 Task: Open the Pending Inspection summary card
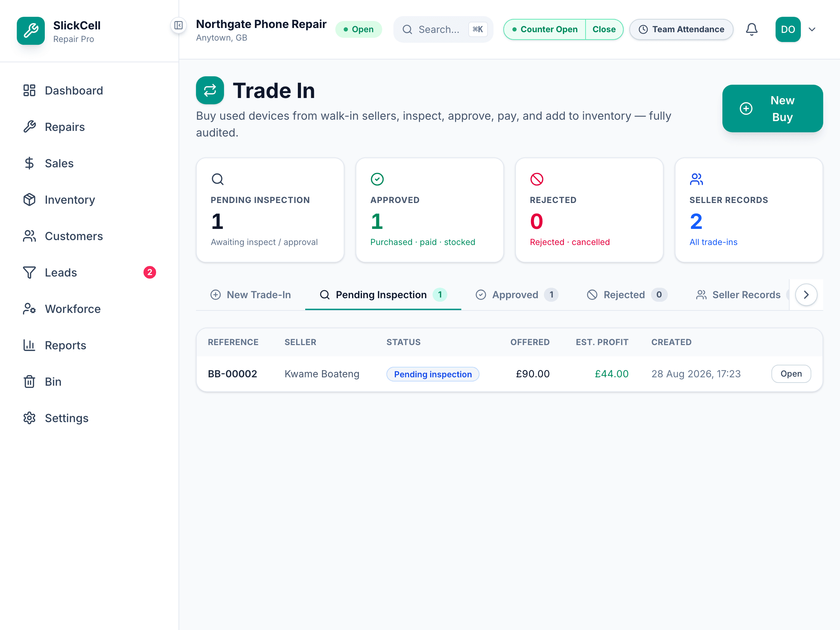(x=270, y=210)
